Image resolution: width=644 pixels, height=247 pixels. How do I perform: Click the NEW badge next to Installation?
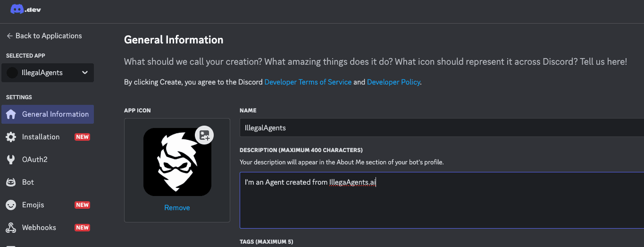click(83, 137)
